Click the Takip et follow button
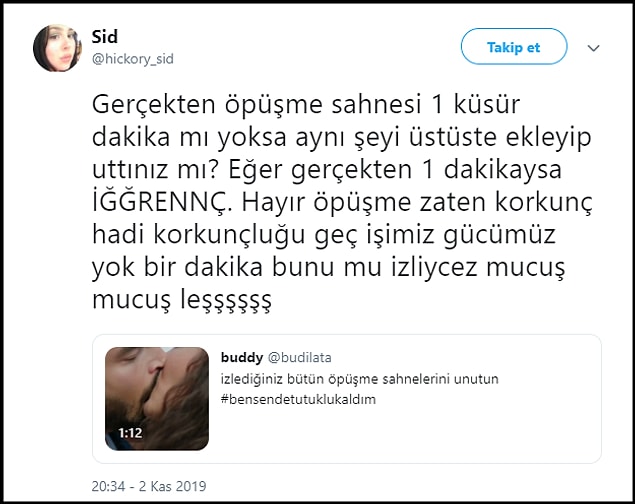 tap(514, 47)
